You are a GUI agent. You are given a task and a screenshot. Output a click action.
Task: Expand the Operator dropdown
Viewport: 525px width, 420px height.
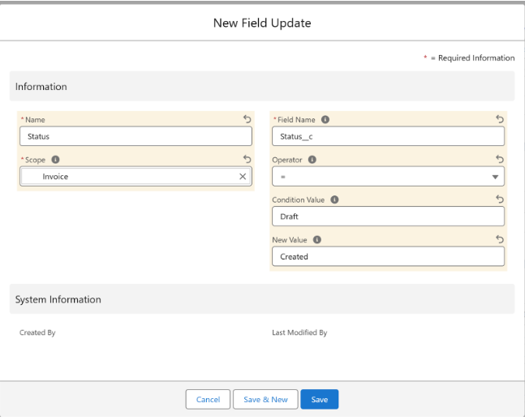click(x=495, y=177)
